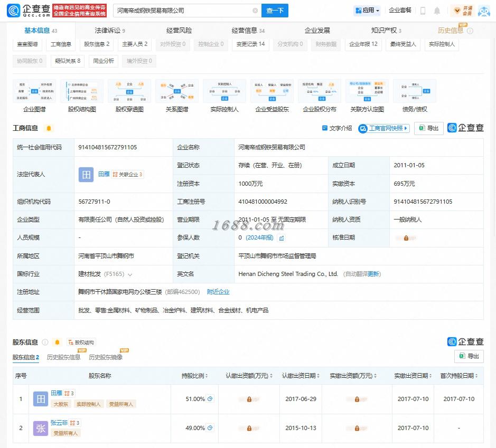Switch to the 经营风险 tab
496x448 pixels.
click(179, 31)
